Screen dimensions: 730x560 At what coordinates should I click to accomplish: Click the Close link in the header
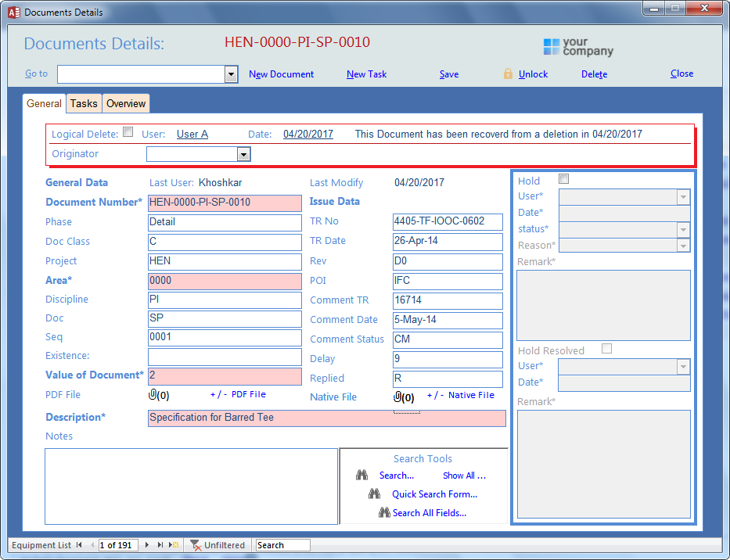[681, 74]
